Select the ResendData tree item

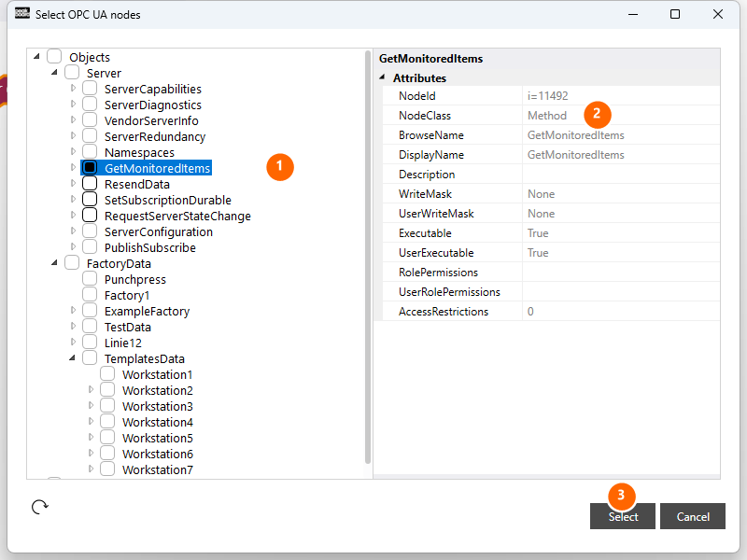pyautogui.click(x=137, y=184)
